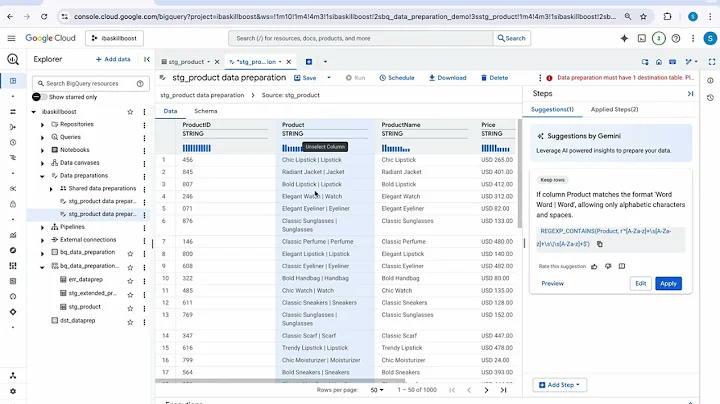Image resolution: width=720 pixels, height=404 pixels.
Task: Expand Shared data preparations node
Action: coord(51,189)
